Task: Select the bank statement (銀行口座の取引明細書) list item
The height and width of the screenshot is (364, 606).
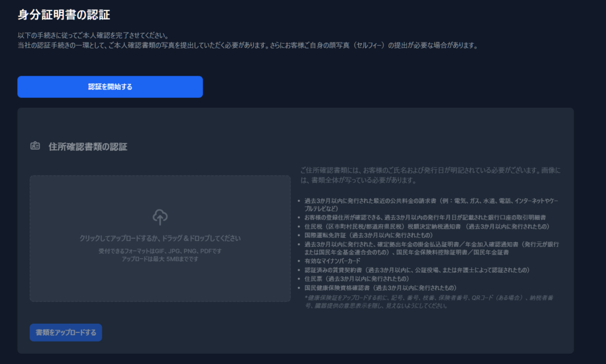Action: tap(425, 218)
